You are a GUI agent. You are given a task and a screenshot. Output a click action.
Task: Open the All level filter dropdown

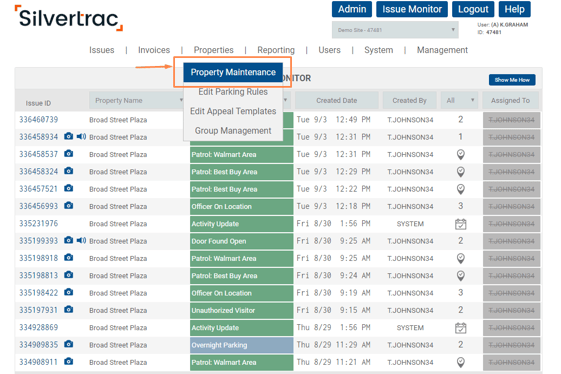point(459,101)
